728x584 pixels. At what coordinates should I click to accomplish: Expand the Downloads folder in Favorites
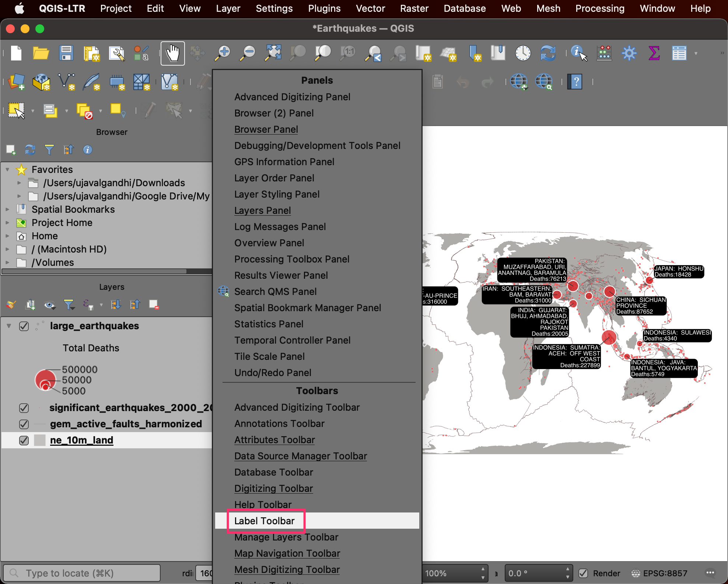tap(19, 183)
